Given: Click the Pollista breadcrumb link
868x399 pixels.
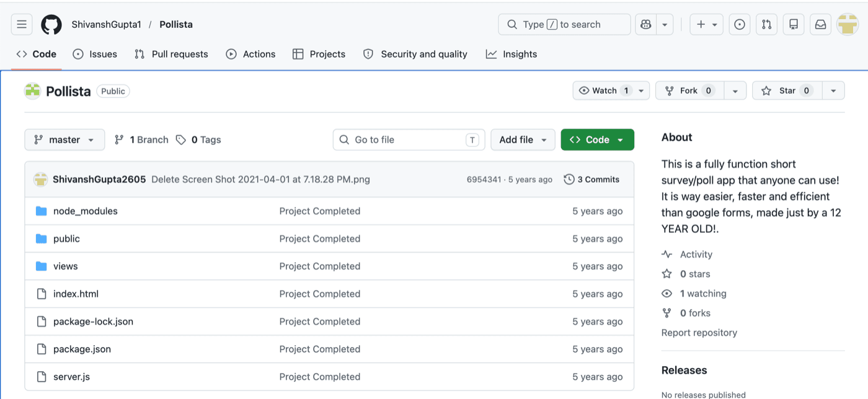Looking at the screenshot, I should pyautogui.click(x=176, y=24).
